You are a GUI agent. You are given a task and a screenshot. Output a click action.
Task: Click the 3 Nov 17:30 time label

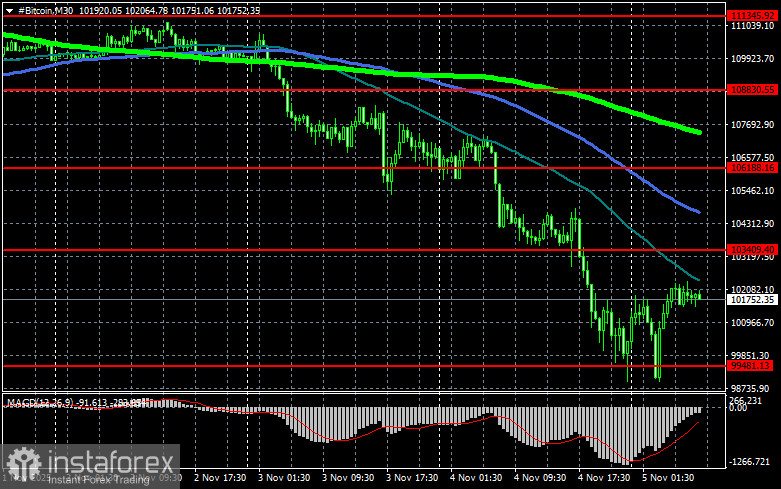pos(412,478)
